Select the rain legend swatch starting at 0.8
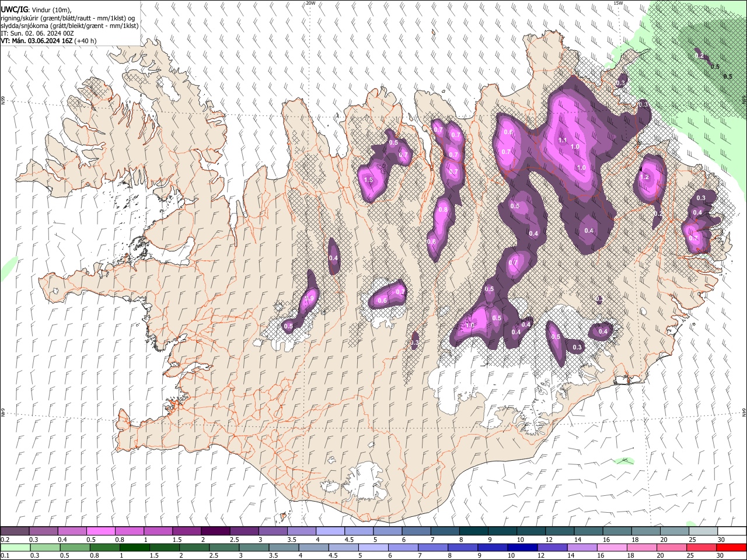The height and width of the screenshot is (560, 747). 105,547
